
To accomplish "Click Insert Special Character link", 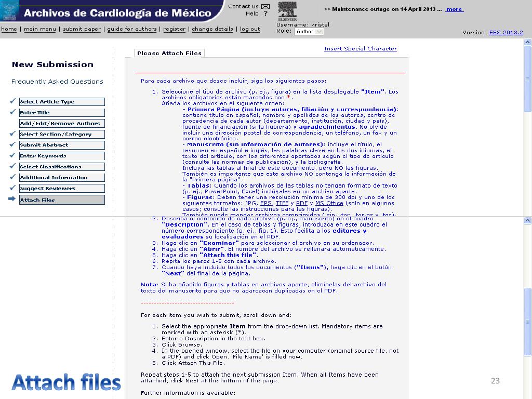I will pyautogui.click(x=361, y=48).
